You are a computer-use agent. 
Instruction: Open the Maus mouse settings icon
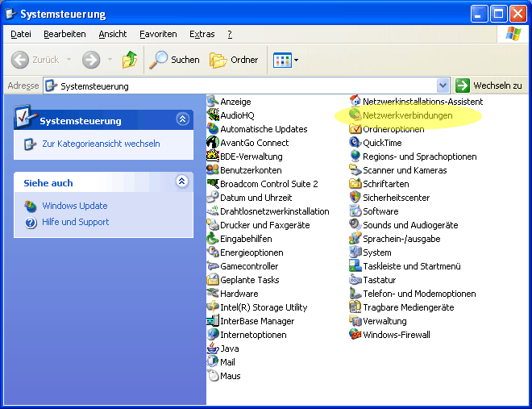tap(213, 375)
